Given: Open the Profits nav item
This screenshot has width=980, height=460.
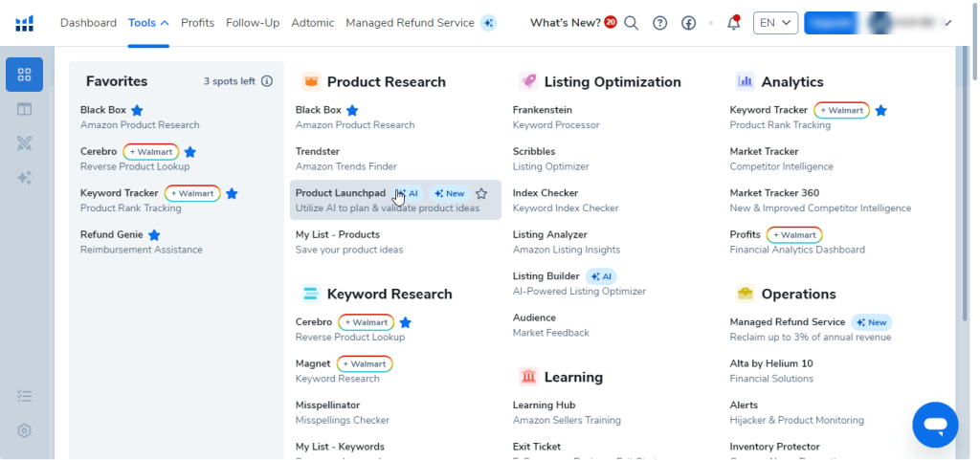Looking at the screenshot, I should point(197,23).
